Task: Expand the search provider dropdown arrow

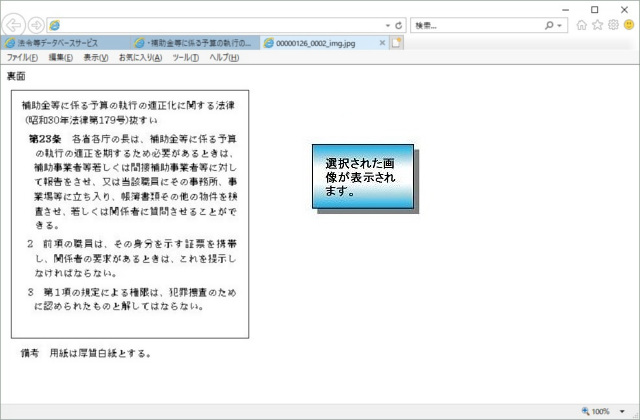Action: coord(561,24)
